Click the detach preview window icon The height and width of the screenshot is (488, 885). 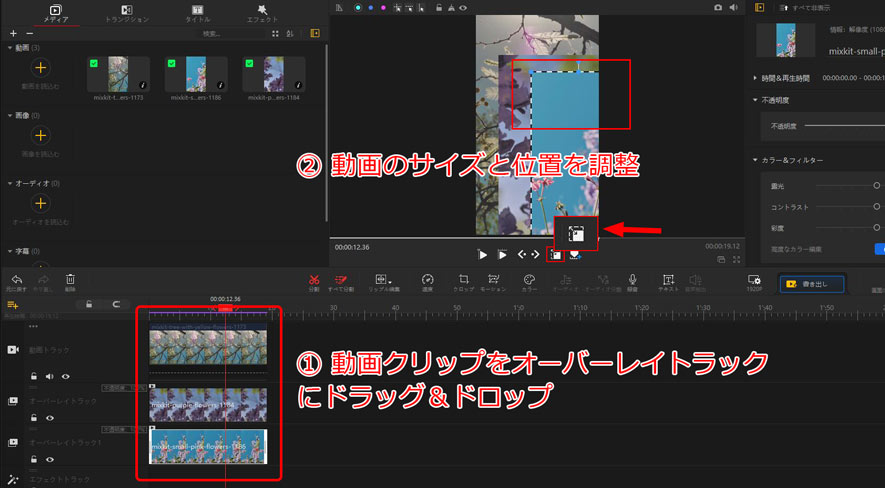(x=721, y=260)
